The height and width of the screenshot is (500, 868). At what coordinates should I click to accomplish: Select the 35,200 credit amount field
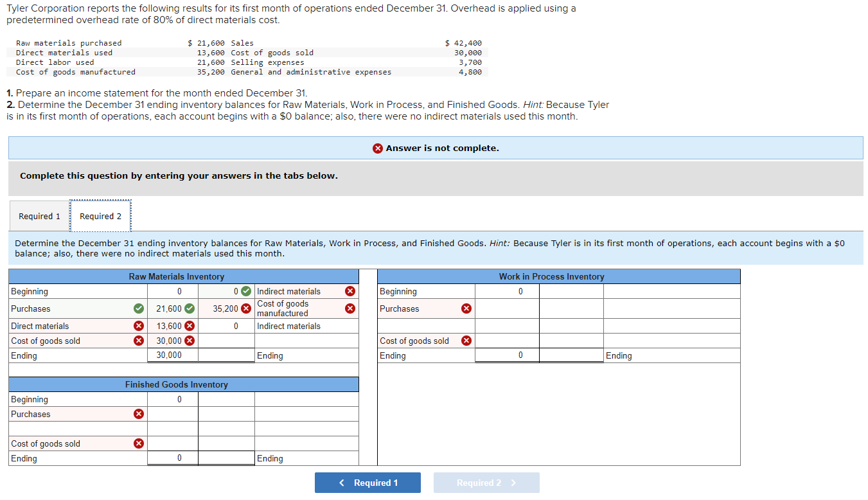click(x=226, y=308)
